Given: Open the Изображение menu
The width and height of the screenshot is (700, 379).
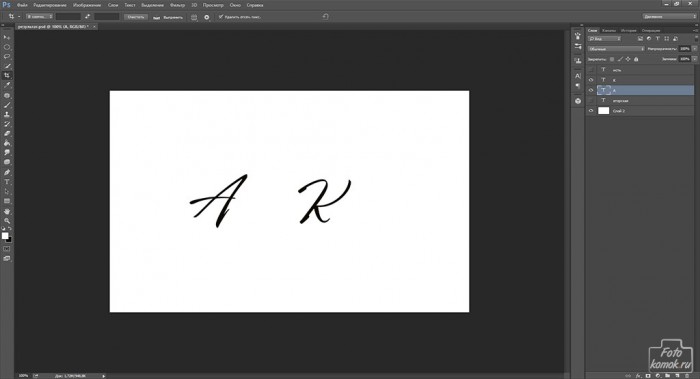Looking at the screenshot, I should (x=87, y=5).
